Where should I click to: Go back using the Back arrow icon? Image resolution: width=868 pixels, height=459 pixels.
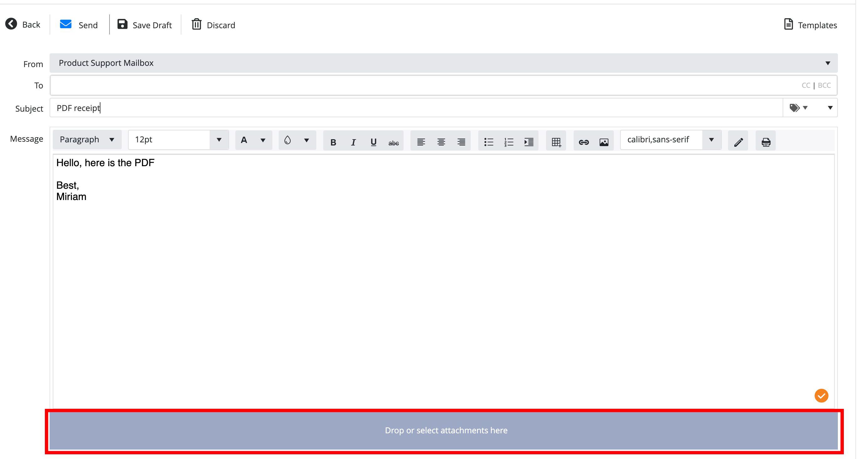pos(11,24)
